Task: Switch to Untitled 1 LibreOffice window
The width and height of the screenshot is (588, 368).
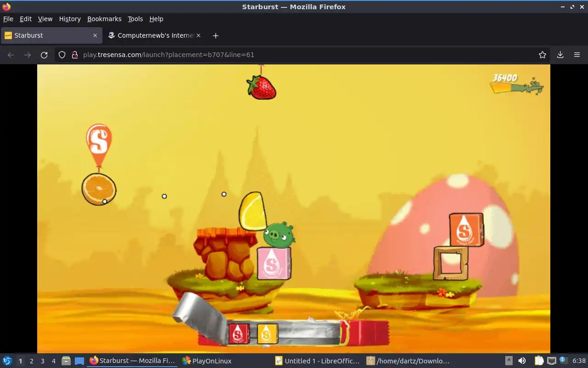Action: 318,361
